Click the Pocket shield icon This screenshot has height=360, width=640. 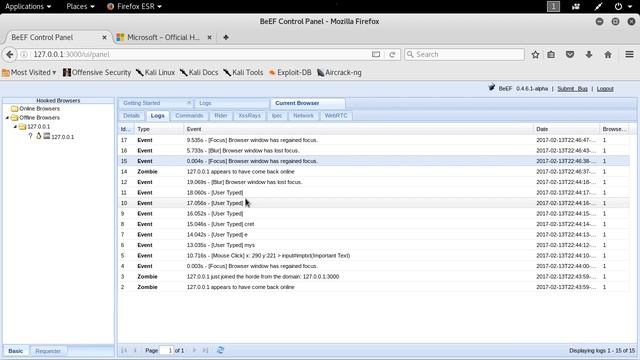coord(570,54)
